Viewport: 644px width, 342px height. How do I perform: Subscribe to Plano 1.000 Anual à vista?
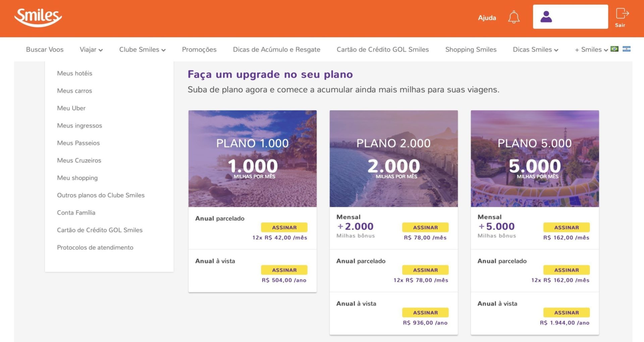click(284, 270)
